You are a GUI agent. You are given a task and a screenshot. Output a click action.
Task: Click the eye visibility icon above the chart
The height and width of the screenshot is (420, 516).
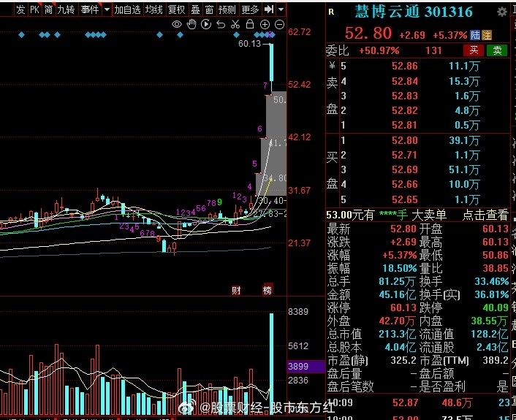tap(177, 24)
